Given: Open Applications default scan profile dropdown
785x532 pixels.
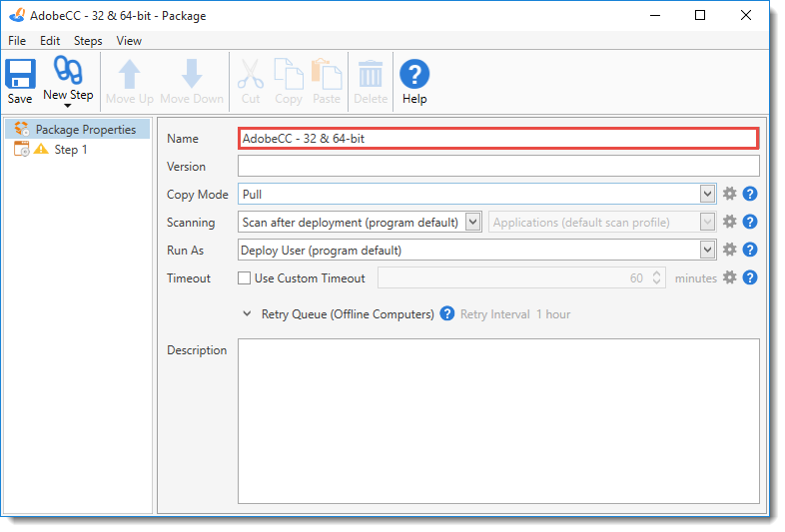Looking at the screenshot, I should 707,222.
